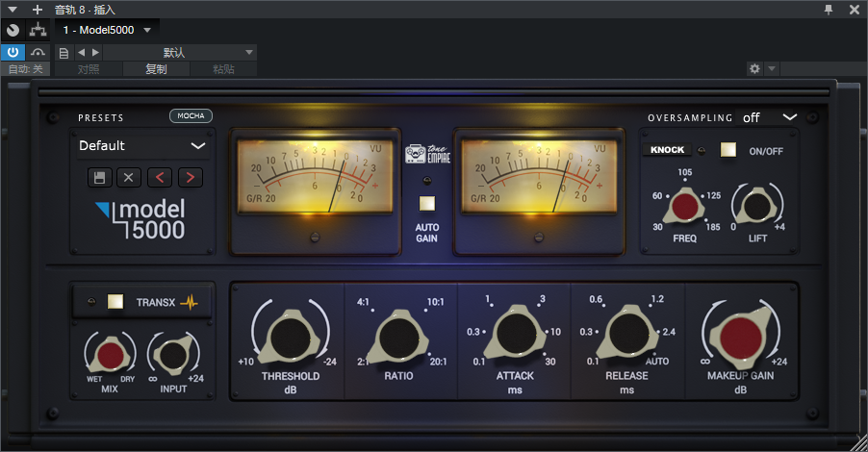Click the red MIX wet/dry knob
The width and height of the screenshot is (868, 452).
pos(110,354)
